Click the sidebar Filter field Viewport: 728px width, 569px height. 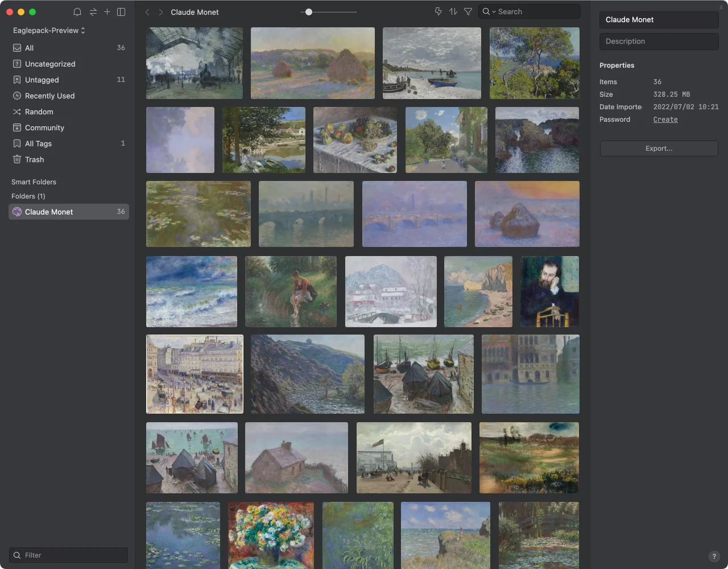69,555
